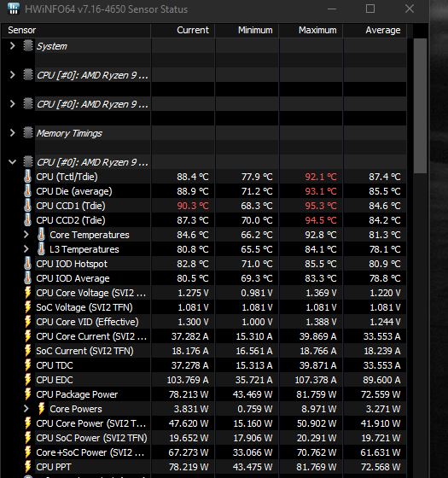Click the Sensor column header
Viewport: 448px width, 478px height.
(76, 30)
